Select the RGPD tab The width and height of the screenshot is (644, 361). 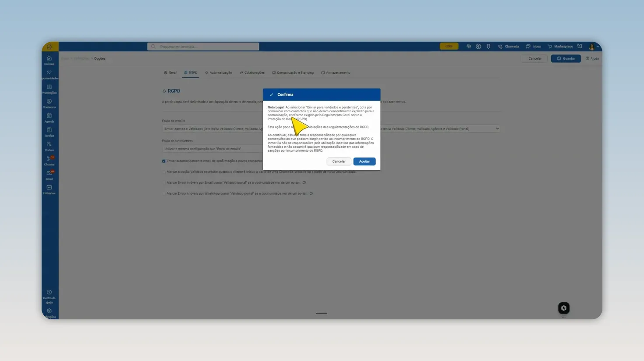[x=191, y=73]
